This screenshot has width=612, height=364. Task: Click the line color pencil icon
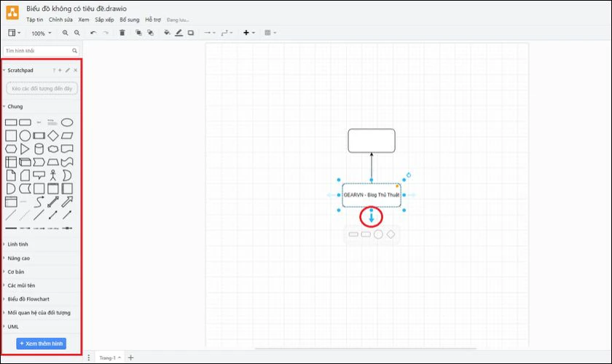(178, 33)
